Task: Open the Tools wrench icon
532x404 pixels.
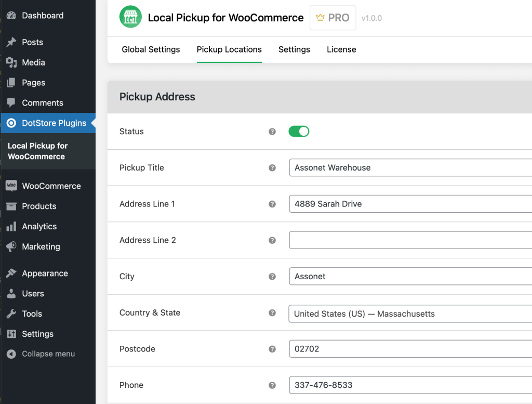Action: point(12,314)
